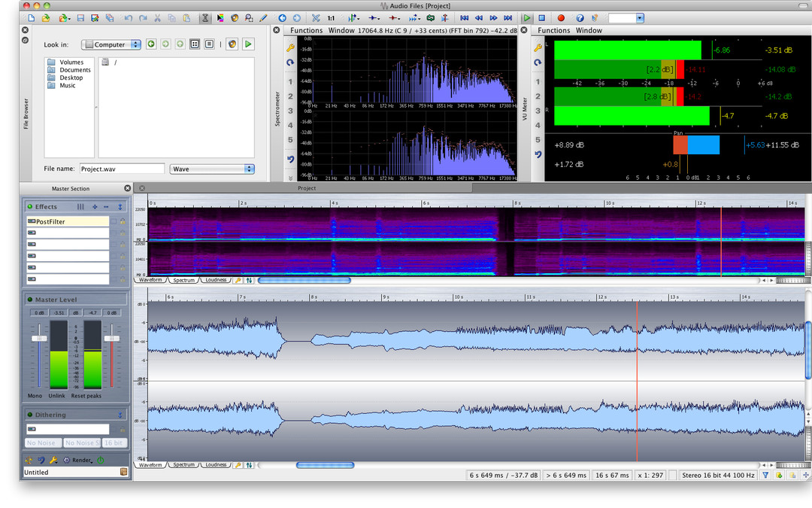Select preset 3 in the Spectrometer panel

[290, 111]
